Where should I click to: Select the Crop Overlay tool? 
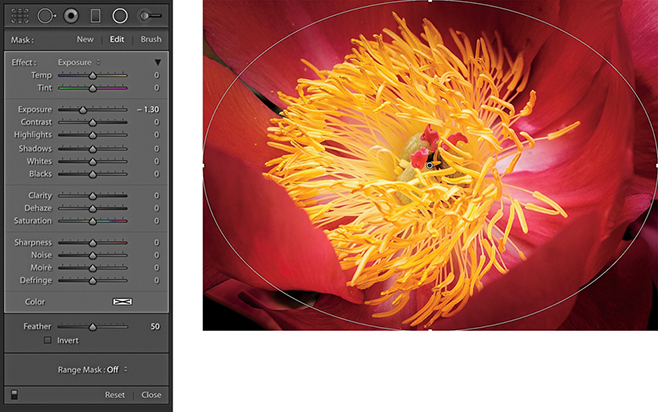click(18, 16)
